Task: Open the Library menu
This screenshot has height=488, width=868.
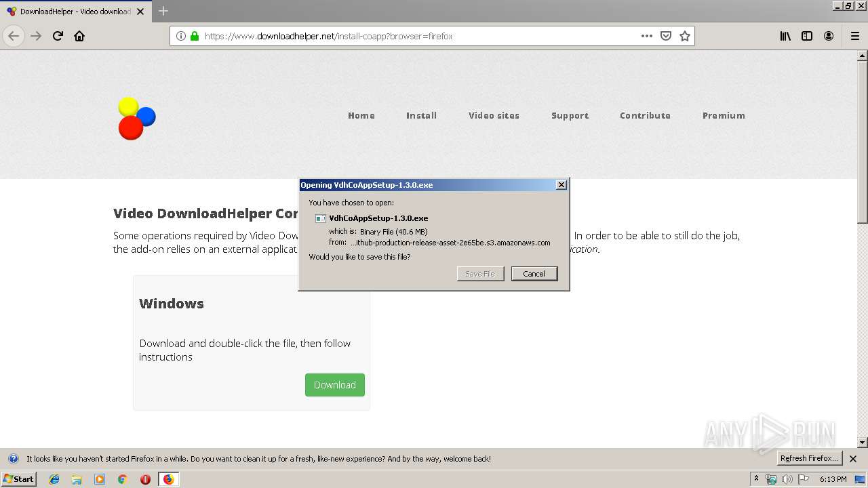Action: point(785,36)
